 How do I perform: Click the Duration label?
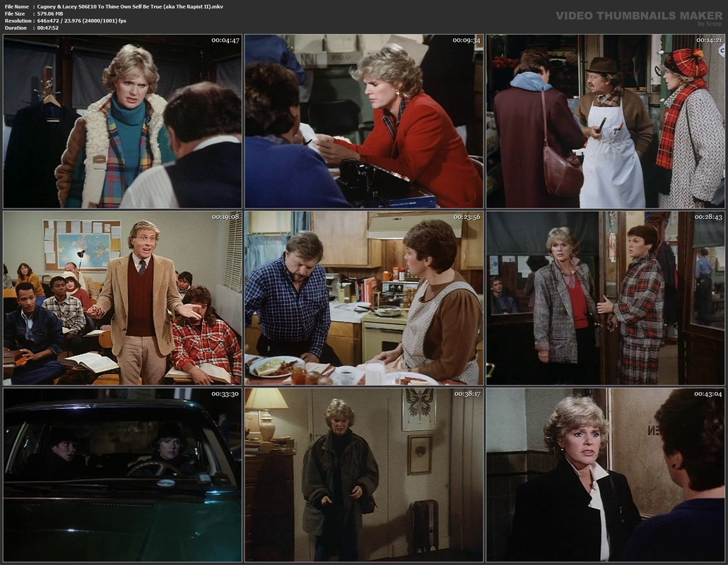tap(16, 28)
